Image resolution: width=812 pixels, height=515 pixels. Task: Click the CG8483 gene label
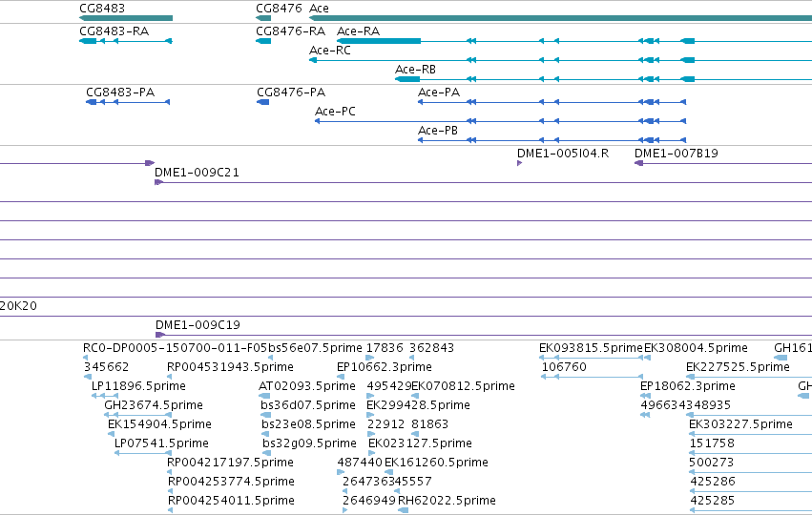pyautogui.click(x=102, y=9)
